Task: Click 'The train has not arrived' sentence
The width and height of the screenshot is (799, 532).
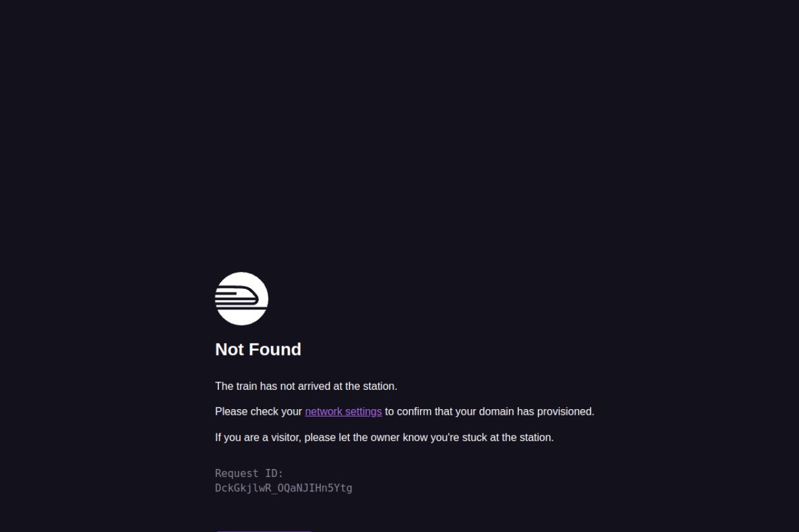Action: coord(306,386)
